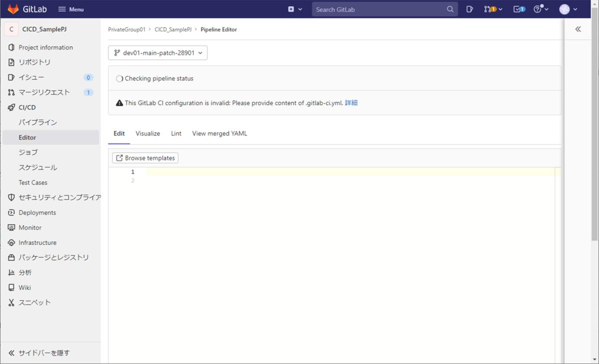The width and height of the screenshot is (599, 364).
Task: Click the イシュー count badge 0
Action: pyautogui.click(x=88, y=77)
